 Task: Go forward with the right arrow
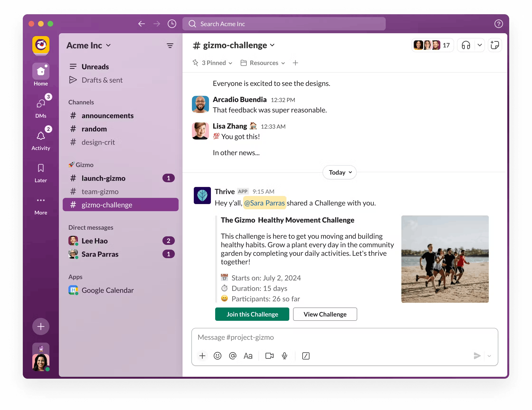(157, 24)
